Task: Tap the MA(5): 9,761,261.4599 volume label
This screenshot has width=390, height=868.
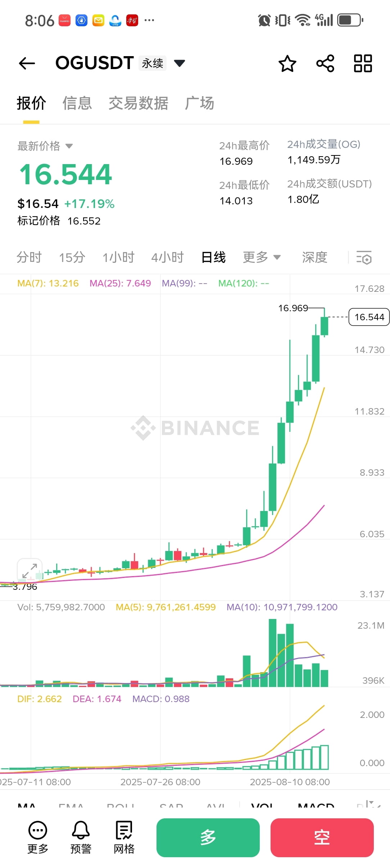Action: point(165,607)
